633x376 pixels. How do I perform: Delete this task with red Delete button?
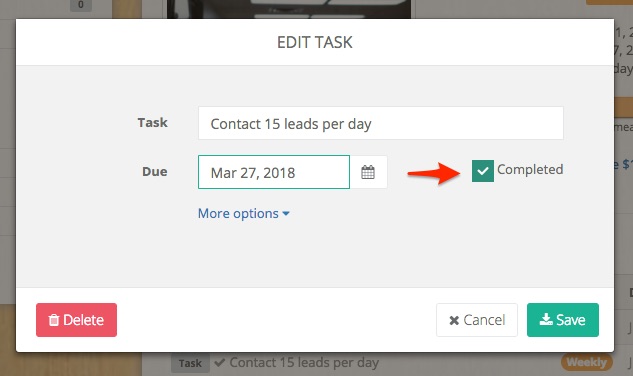(76, 320)
